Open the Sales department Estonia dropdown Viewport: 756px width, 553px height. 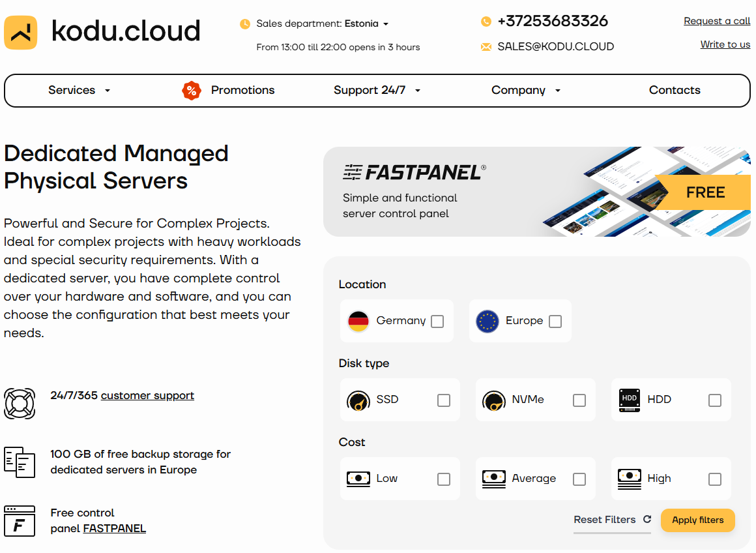click(366, 23)
